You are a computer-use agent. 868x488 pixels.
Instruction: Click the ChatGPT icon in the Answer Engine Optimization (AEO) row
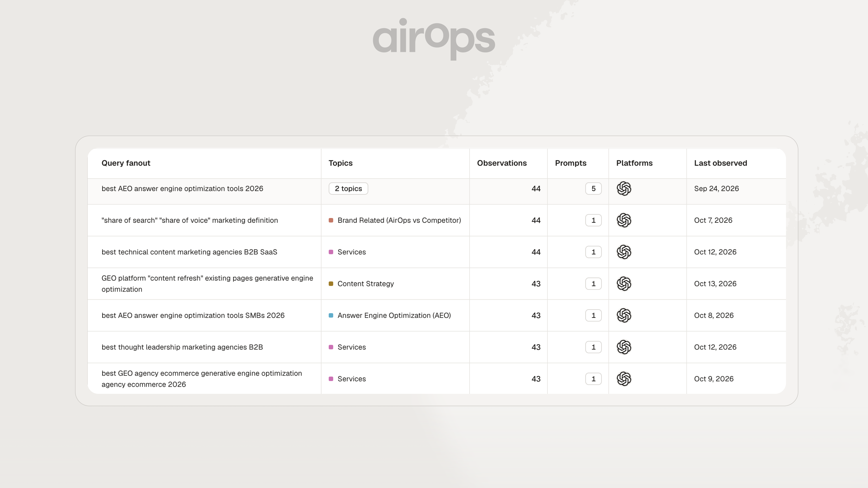click(x=624, y=315)
